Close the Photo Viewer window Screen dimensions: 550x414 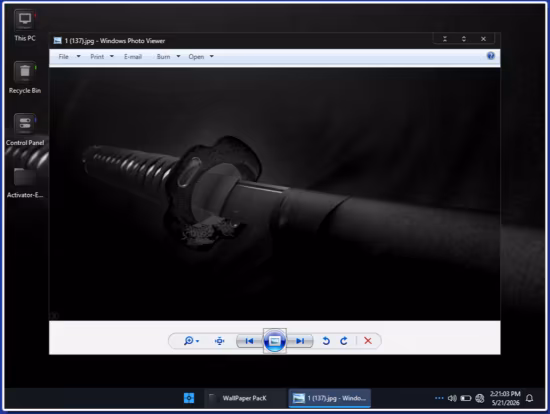click(483, 39)
